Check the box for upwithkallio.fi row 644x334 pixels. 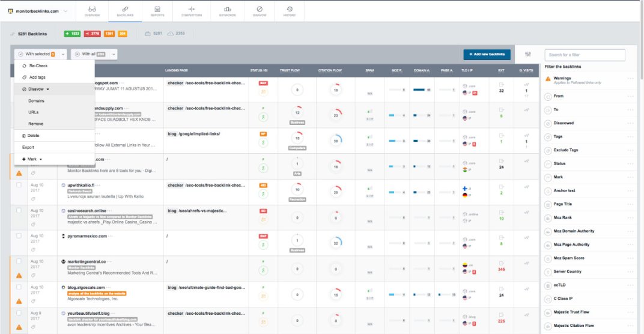tap(19, 186)
